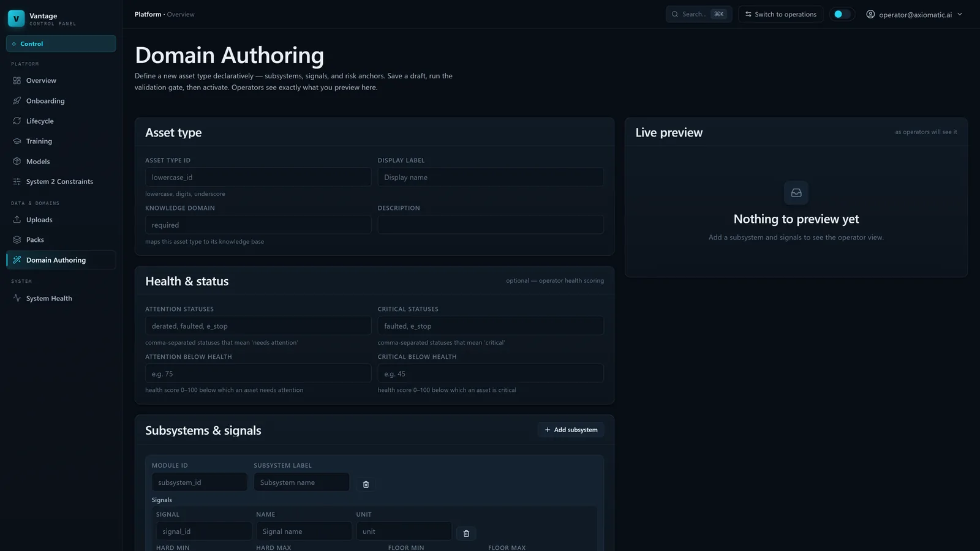This screenshot has width=980, height=551.
Task: Click the Search box in header
Action: tap(699, 14)
